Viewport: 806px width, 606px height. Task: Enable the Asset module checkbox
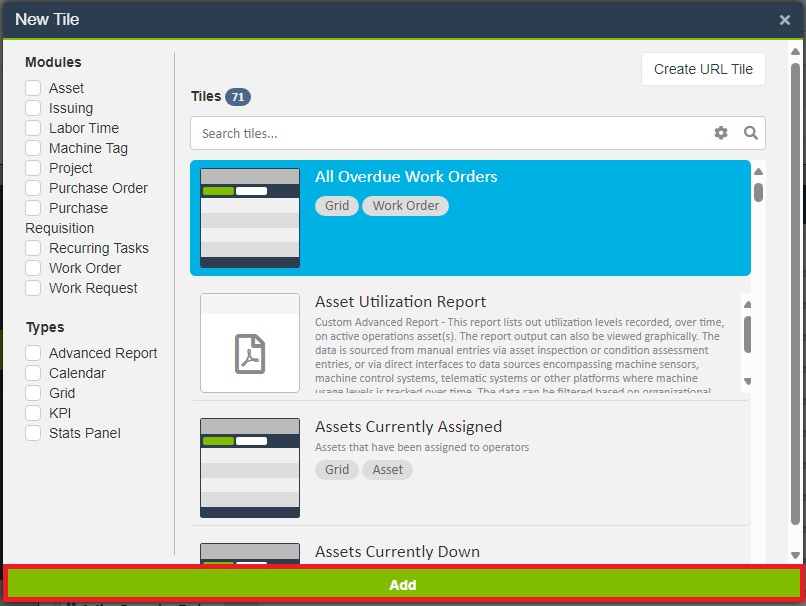33,88
